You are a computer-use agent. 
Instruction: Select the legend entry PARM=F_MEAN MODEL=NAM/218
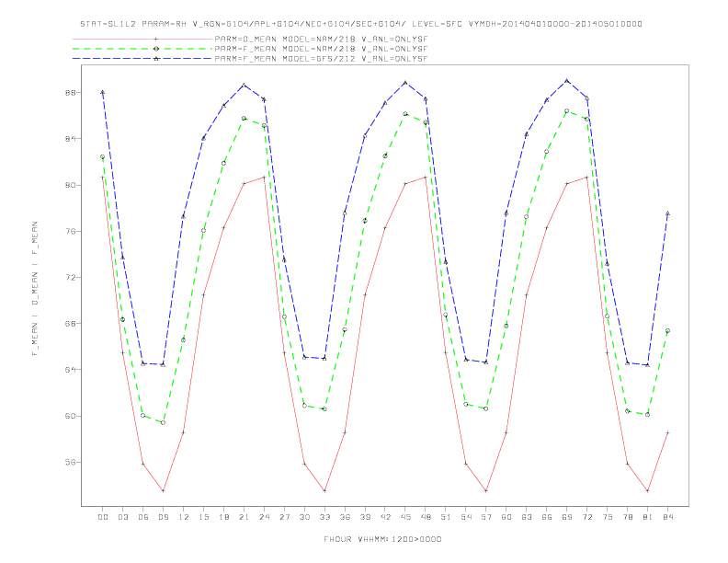pos(321,49)
